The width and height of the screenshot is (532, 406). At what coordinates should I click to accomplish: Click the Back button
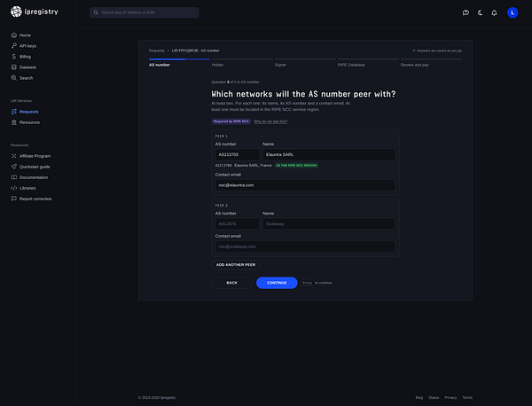coord(232,283)
